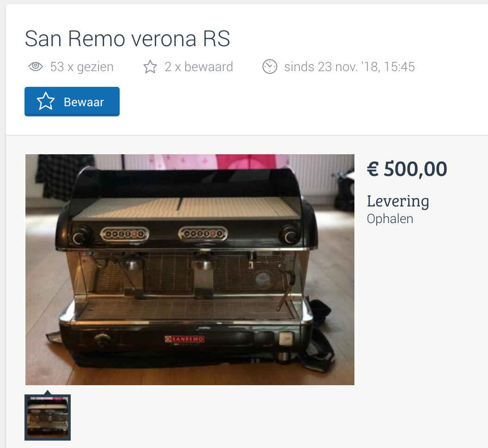Viewport: 488px width, 448px height.
Task: Click the '2 x bewaard' text
Action: pyautogui.click(x=199, y=67)
